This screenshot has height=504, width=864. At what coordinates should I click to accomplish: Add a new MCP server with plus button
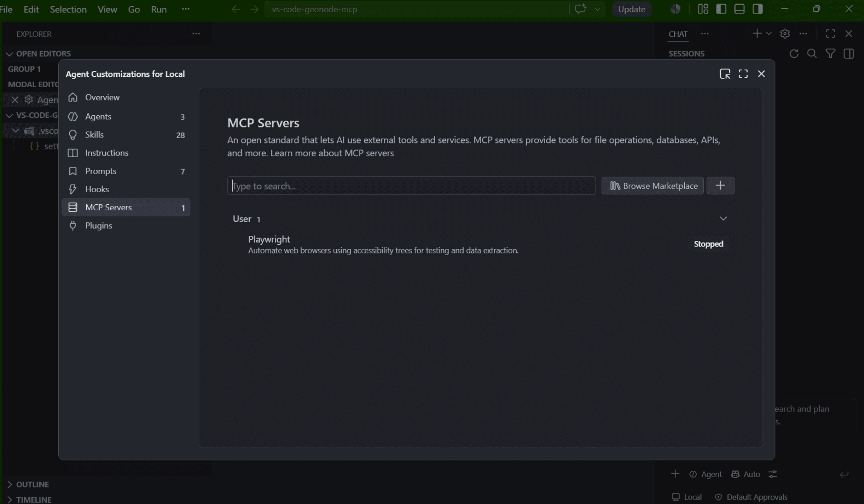pos(720,186)
